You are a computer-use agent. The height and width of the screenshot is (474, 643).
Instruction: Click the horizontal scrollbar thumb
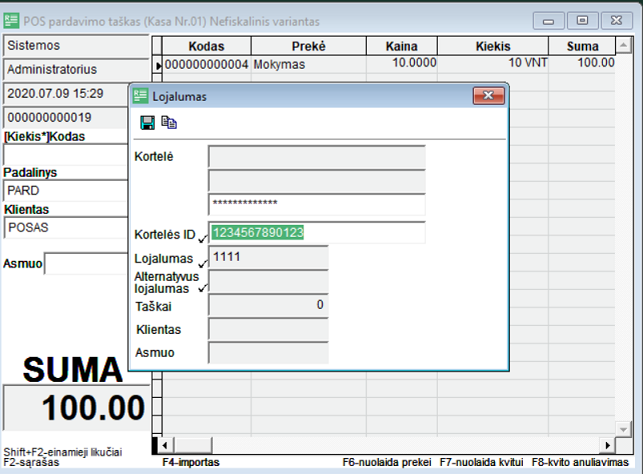coord(193,445)
